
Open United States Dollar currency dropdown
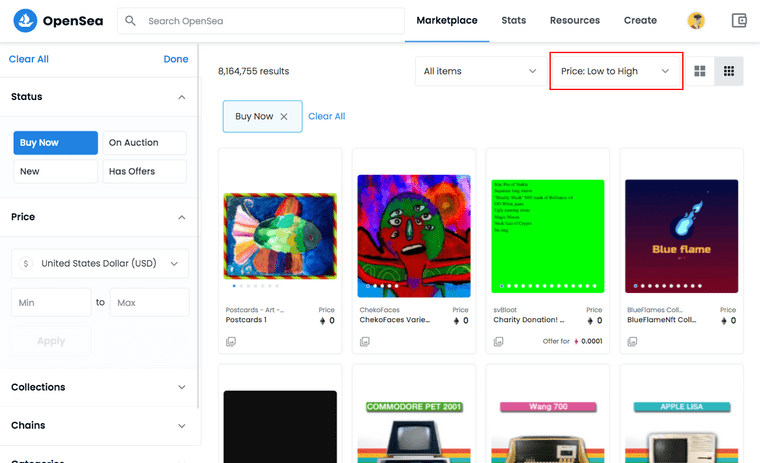(100, 263)
